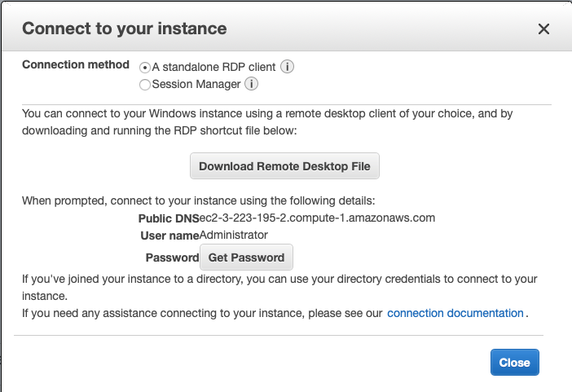
Task: Click the 'Connect to your instance' title
Action: point(124,29)
